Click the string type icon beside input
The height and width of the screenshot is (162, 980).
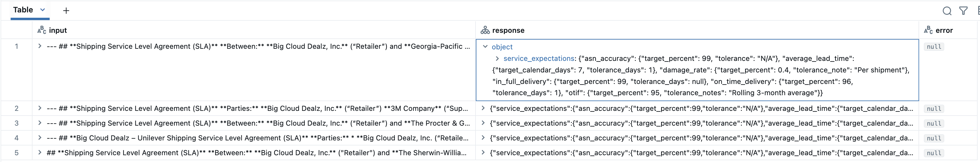coord(41,30)
